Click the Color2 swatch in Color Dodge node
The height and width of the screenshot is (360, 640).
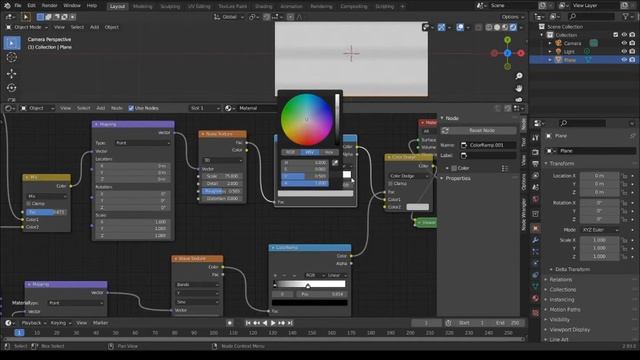[x=417, y=207]
